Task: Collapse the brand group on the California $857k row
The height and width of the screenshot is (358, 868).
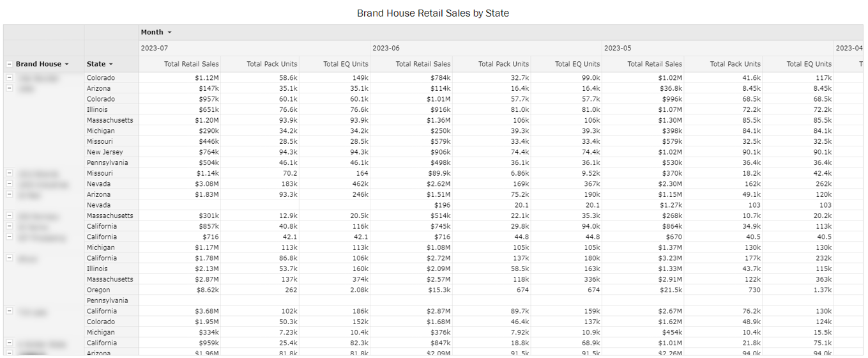Action: (x=10, y=226)
